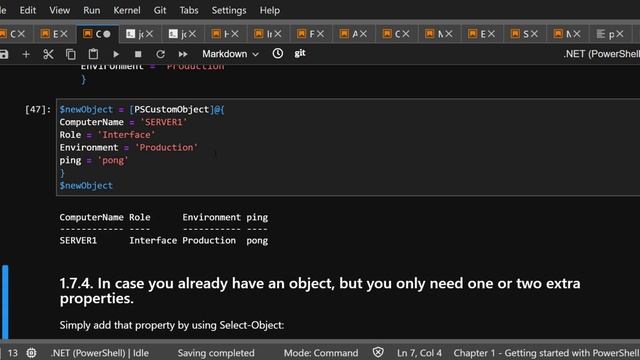Screen dimensions: 640x360
Task: Click Mode: Command in the status bar
Action: pos(321,353)
